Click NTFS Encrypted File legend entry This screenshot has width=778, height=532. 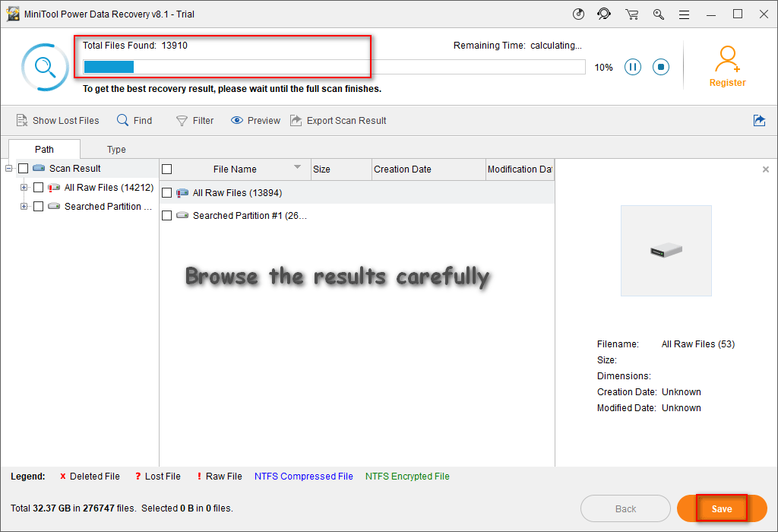407,477
